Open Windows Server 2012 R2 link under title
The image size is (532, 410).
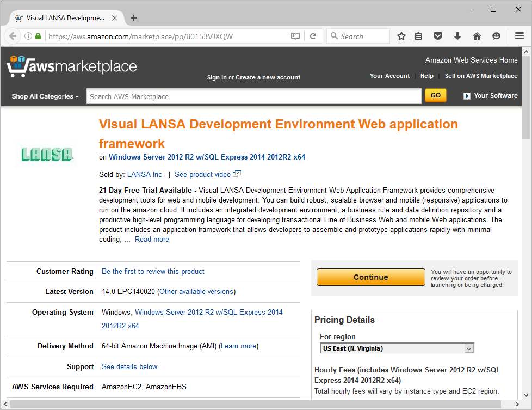(207, 157)
